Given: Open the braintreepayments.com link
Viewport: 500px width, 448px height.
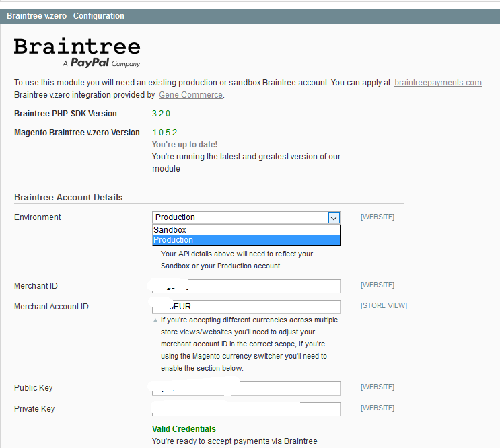Looking at the screenshot, I should coord(437,83).
